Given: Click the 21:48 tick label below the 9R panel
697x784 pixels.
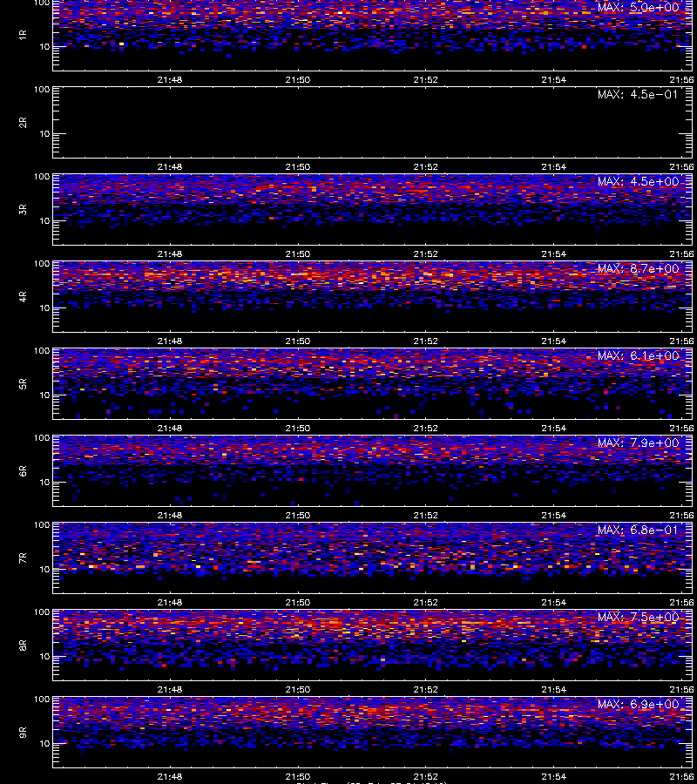Looking at the screenshot, I should (x=170, y=776).
